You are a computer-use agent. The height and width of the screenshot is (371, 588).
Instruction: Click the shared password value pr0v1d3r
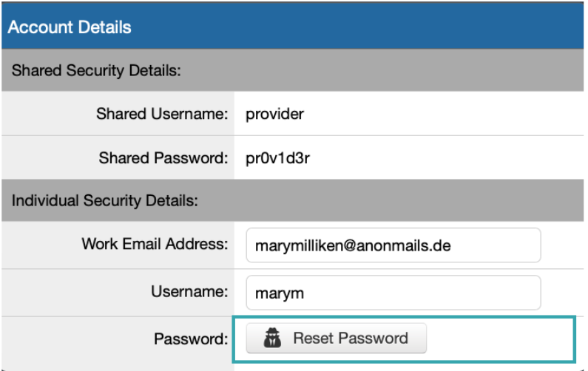click(277, 158)
